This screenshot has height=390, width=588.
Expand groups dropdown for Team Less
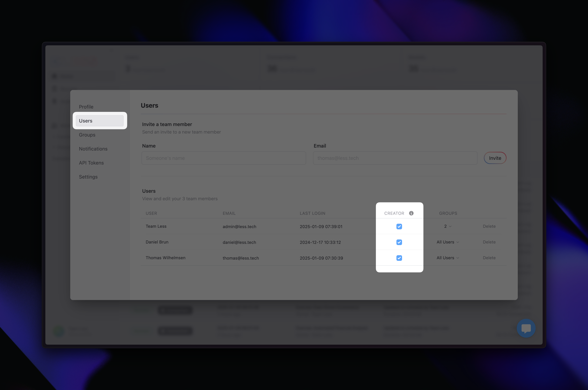(447, 226)
